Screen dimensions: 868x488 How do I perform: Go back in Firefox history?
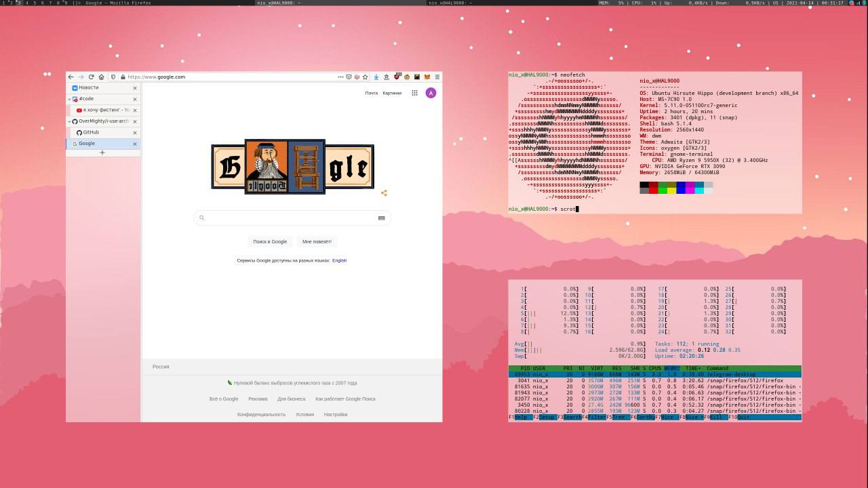[x=71, y=77]
